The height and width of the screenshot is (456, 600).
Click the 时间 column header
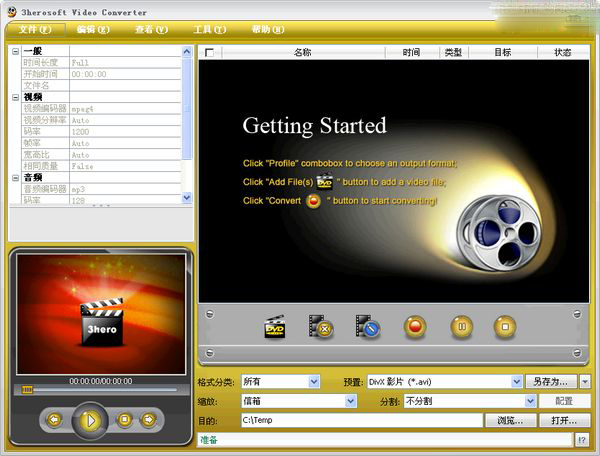click(411, 52)
